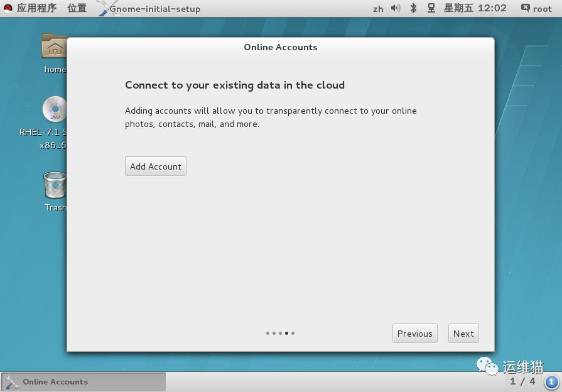Click the Add Account button
Viewport: 562px width, 392px height.
point(156,166)
